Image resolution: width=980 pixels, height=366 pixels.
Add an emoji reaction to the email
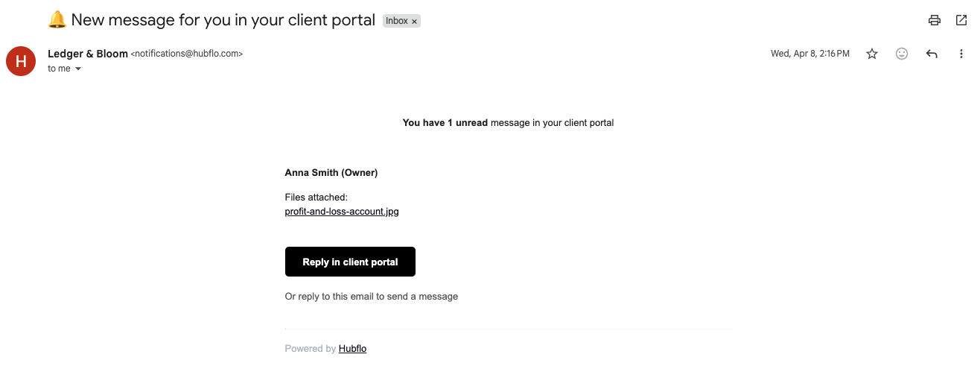[x=902, y=54]
